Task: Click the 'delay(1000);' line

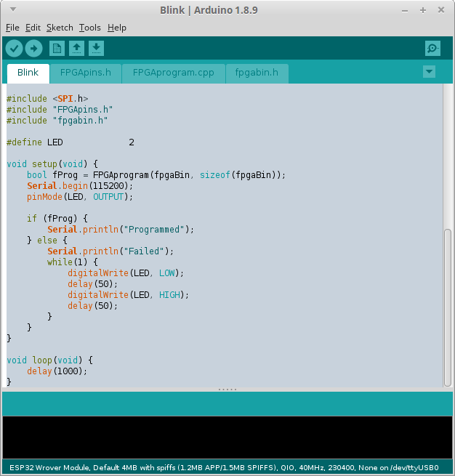Action: click(x=57, y=371)
